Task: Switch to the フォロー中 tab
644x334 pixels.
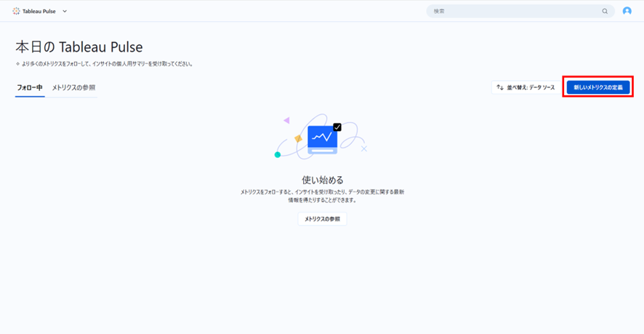Action: tap(30, 87)
